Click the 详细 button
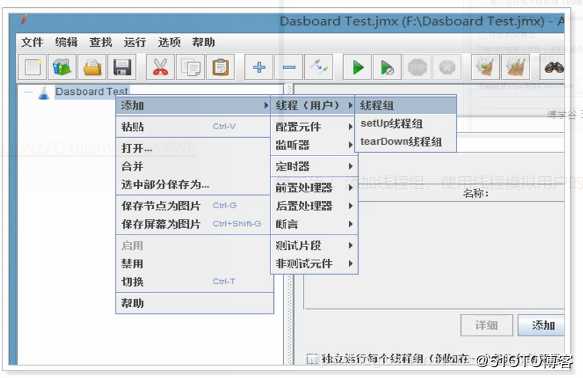Viewport: 583px width, 378px height. (486, 325)
